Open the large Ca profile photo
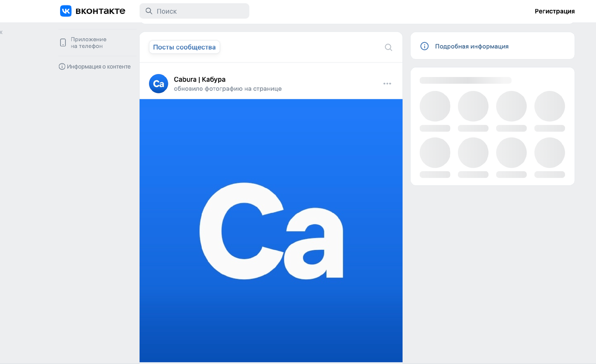Screen dimensions: 596x364 tap(271, 230)
